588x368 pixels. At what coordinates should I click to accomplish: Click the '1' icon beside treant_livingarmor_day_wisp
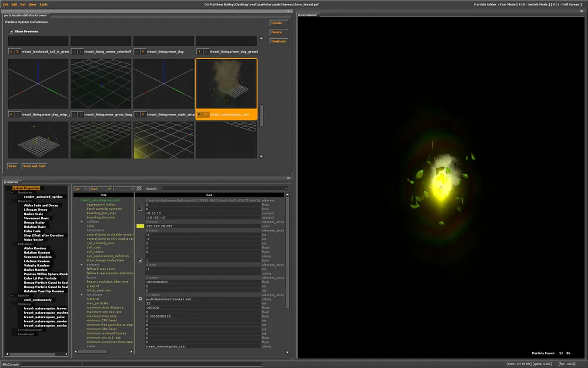(x=11, y=114)
